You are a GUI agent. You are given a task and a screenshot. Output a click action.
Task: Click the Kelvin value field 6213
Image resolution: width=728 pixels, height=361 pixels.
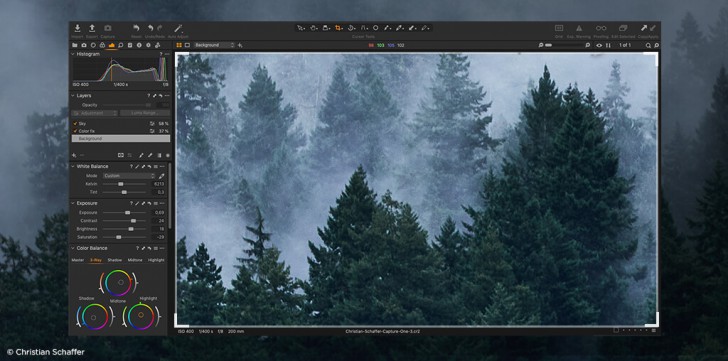point(159,184)
